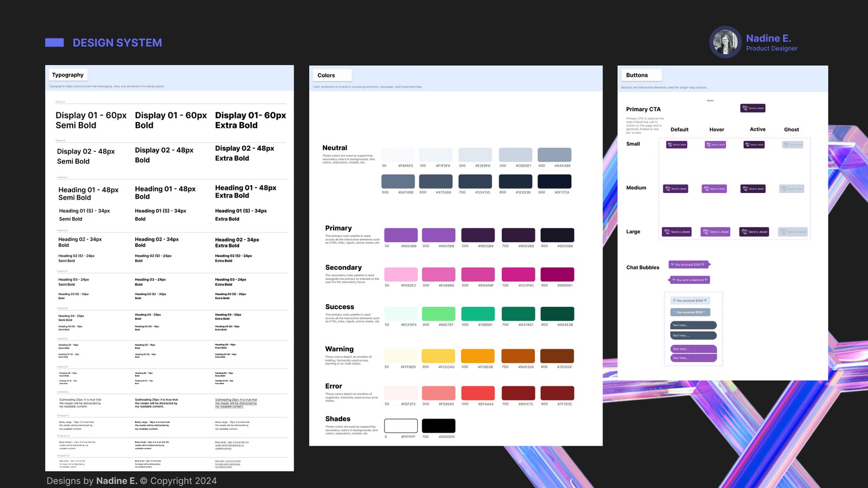This screenshot has height=488, width=868.
Task: Select the Secondary 300 pink swatch
Action: coord(439,274)
